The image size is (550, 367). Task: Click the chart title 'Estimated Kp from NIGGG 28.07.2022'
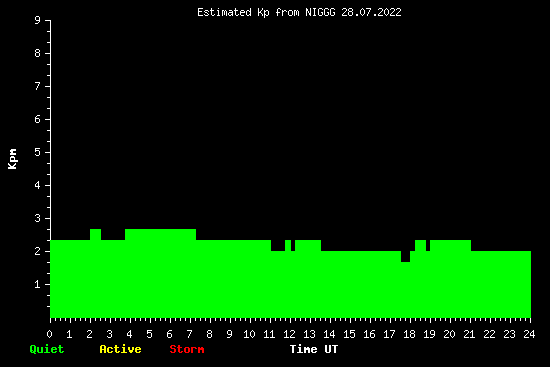(299, 12)
